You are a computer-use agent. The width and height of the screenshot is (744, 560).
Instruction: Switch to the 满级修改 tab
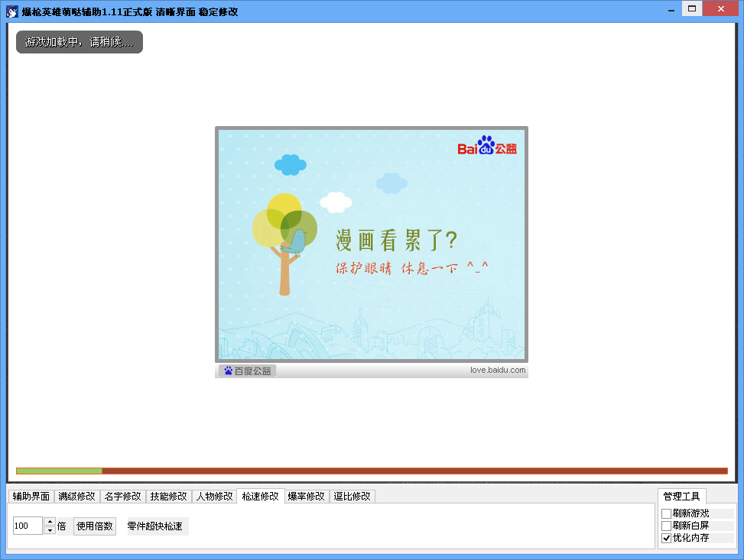click(77, 496)
